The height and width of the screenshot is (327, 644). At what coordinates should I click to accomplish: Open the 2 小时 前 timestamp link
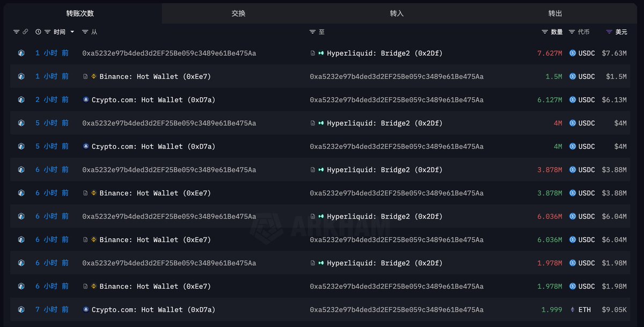(52, 100)
